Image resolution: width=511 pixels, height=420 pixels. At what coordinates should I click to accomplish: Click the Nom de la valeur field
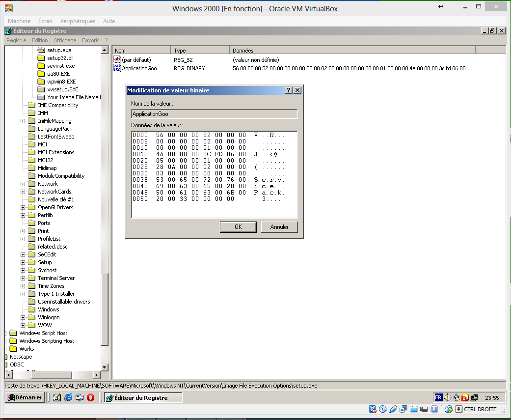coord(215,114)
